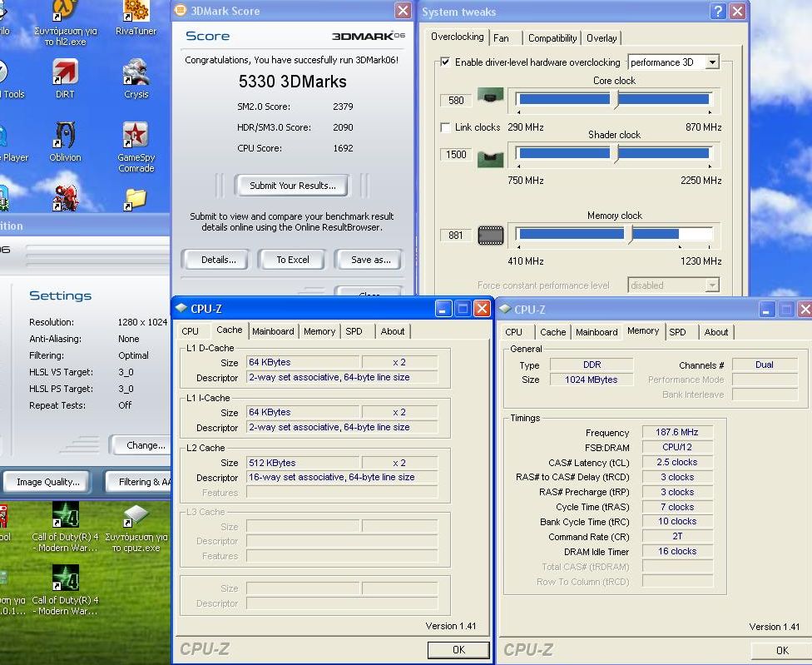Open the SPD tab in CPU-Z Memory window
This screenshot has height=665, width=812.
(x=677, y=332)
